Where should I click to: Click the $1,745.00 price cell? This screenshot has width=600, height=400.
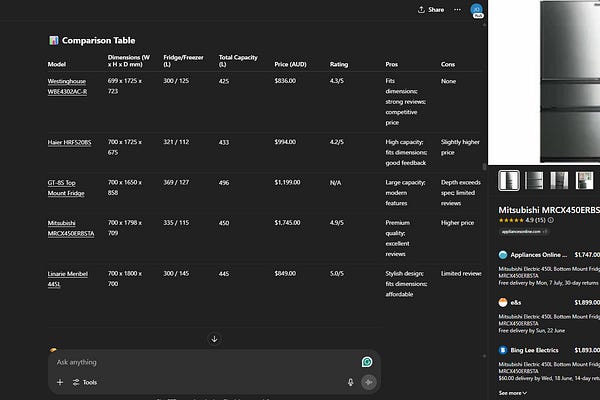pyautogui.click(x=287, y=223)
